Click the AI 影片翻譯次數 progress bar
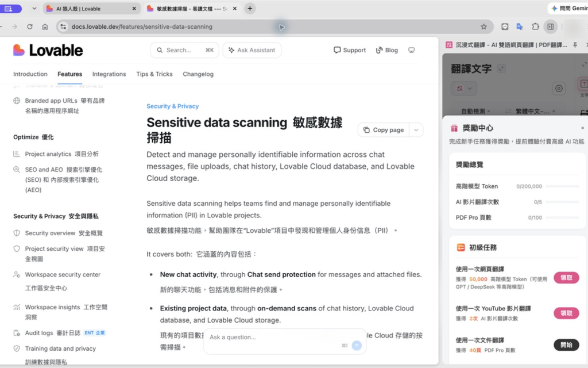 tap(563, 202)
